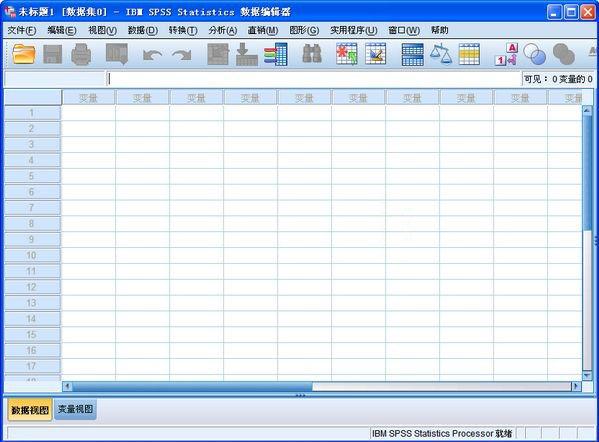Click the Save floppy disk icon
The width and height of the screenshot is (599, 442).
[53, 54]
